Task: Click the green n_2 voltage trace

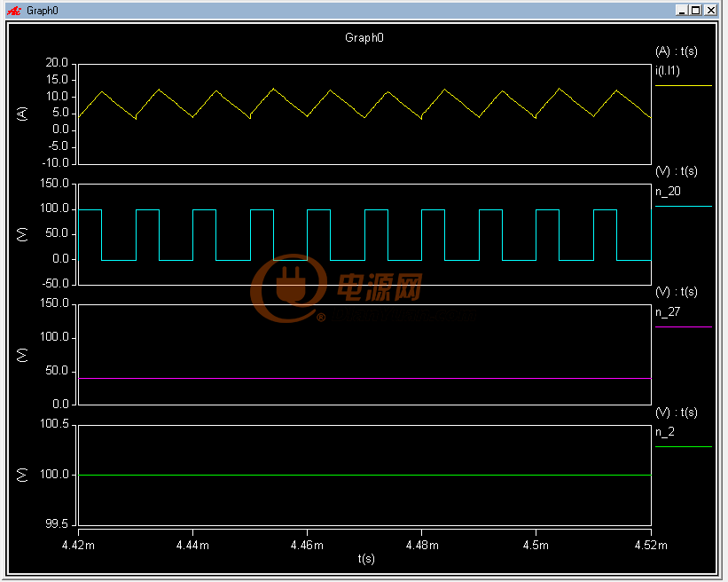Action: pos(364,475)
